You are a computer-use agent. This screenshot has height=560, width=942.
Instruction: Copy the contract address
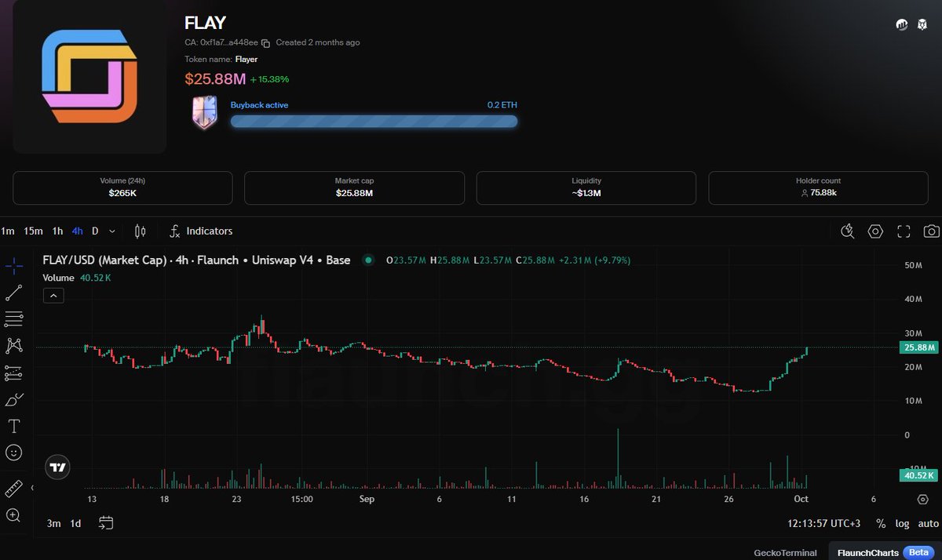click(265, 43)
